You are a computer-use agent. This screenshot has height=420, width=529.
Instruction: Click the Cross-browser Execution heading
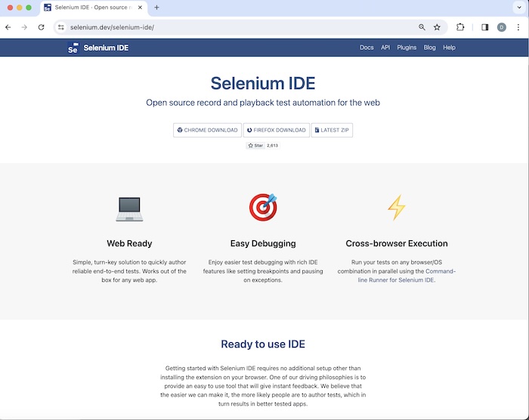[397, 243]
